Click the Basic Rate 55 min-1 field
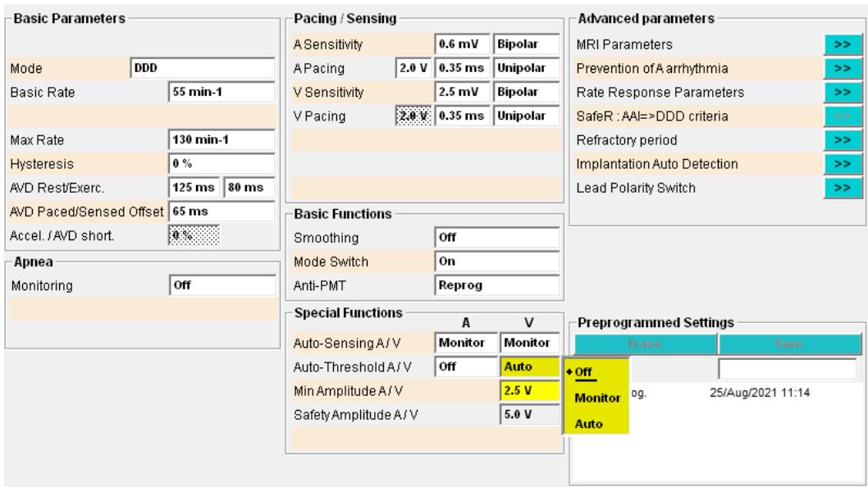 (222, 93)
